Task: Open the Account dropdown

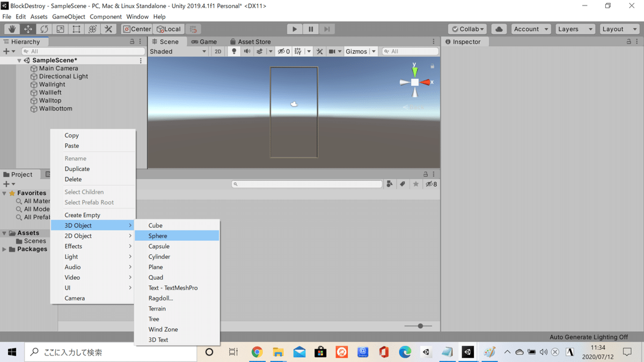Action: [x=531, y=29]
